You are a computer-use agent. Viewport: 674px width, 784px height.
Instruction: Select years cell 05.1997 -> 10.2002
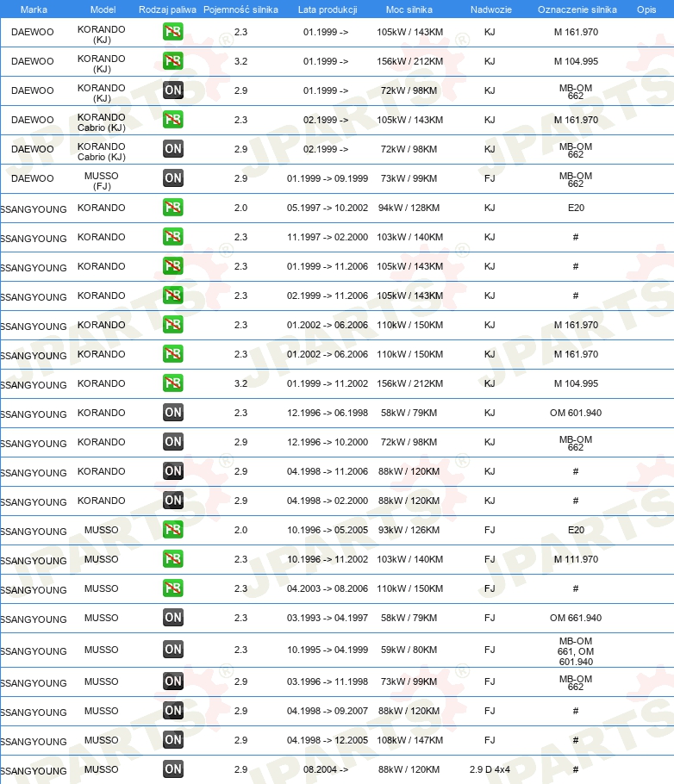328,208
